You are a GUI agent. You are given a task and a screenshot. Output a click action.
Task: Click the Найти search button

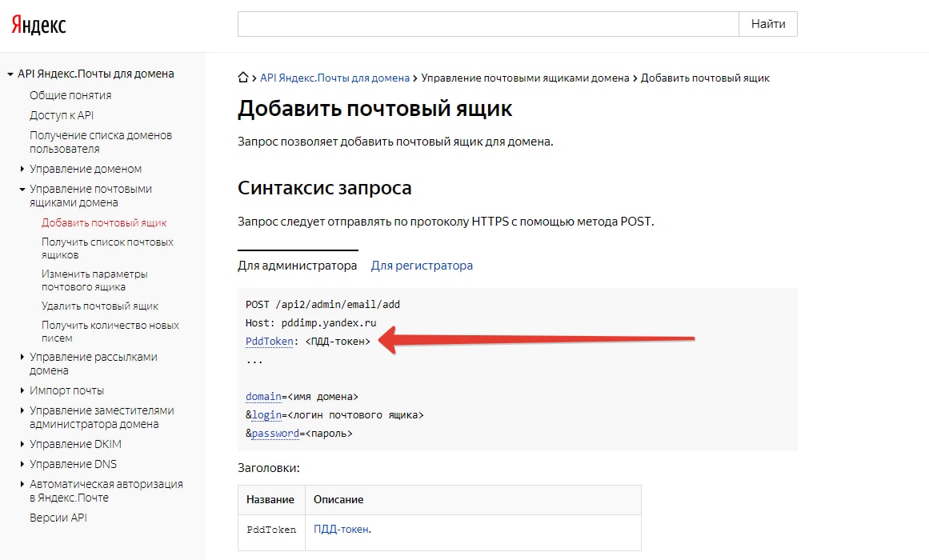click(x=768, y=24)
